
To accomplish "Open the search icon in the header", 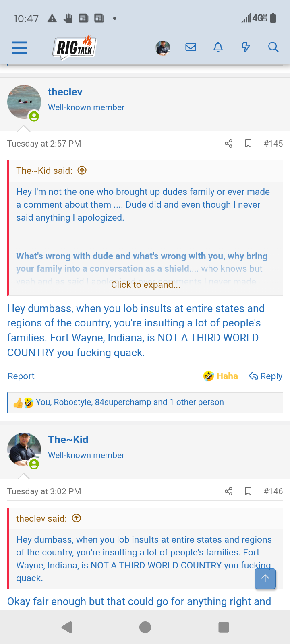I will 273,47.
